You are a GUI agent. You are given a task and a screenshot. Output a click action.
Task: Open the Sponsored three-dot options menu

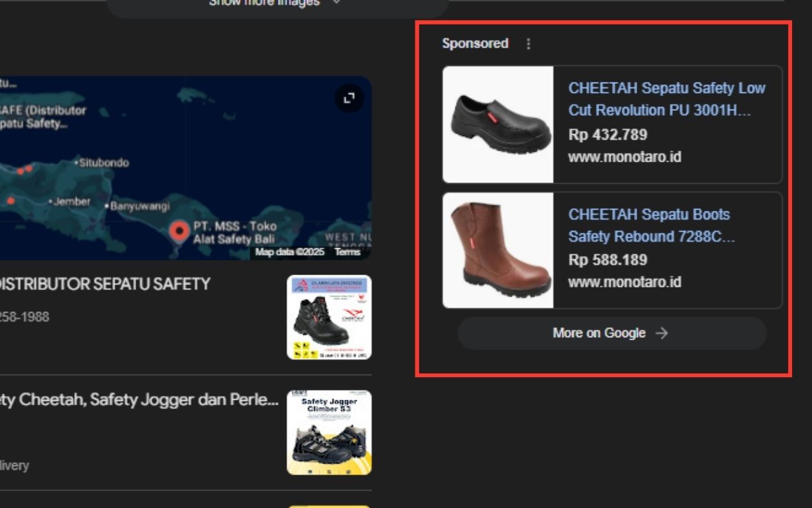(x=528, y=44)
